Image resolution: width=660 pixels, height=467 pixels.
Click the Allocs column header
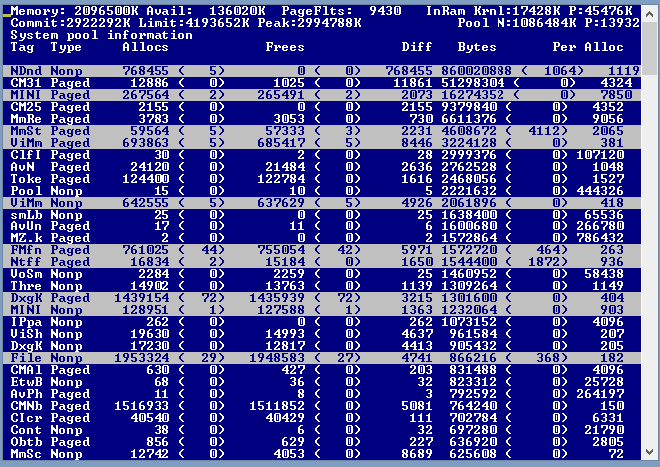[x=146, y=47]
